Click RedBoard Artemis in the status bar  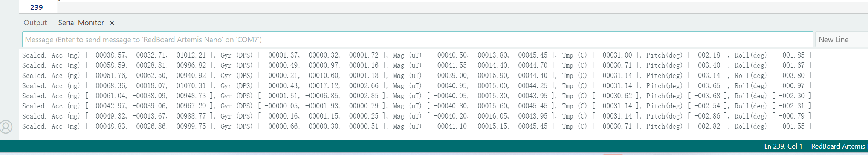[x=838, y=146]
